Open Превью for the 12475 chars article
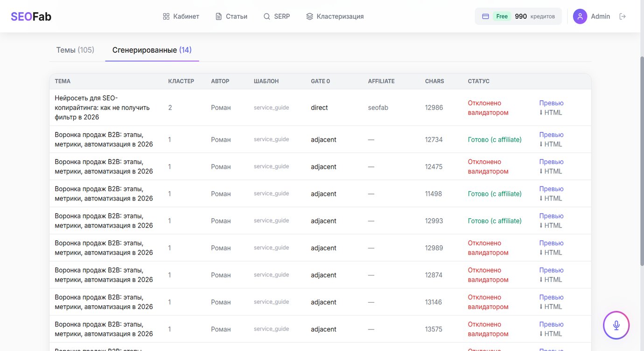644x351 pixels. [552, 162]
